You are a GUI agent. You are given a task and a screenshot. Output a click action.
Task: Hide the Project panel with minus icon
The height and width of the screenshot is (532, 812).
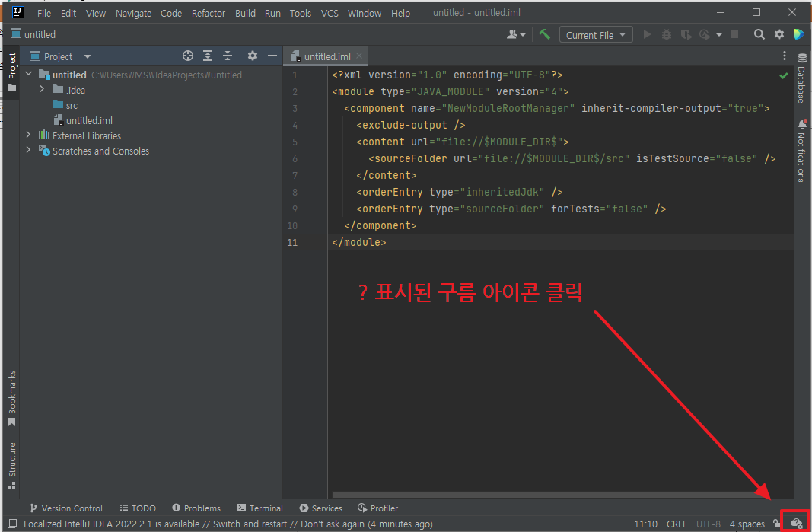272,56
